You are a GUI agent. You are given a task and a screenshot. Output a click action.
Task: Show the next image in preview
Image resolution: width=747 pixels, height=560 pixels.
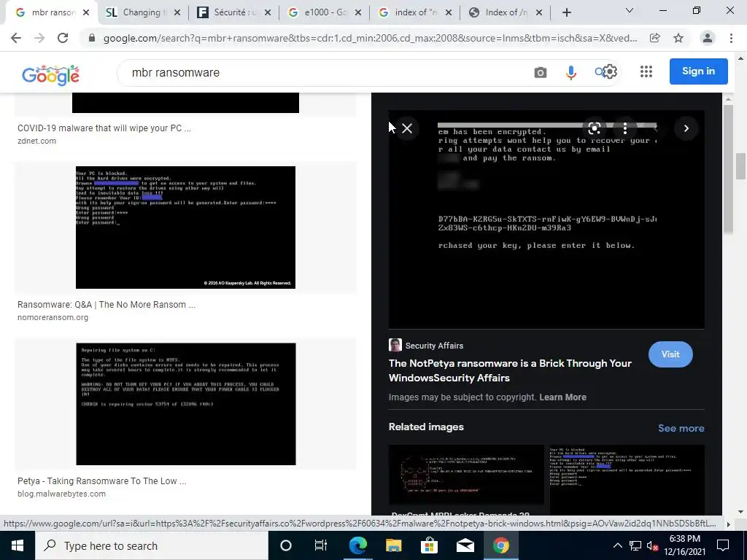tap(686, 128)
